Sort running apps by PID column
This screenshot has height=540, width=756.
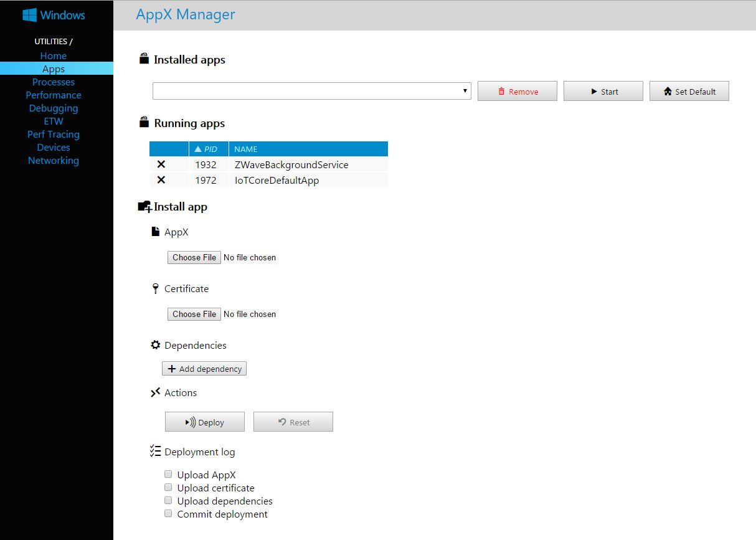[x=209, y=149]
